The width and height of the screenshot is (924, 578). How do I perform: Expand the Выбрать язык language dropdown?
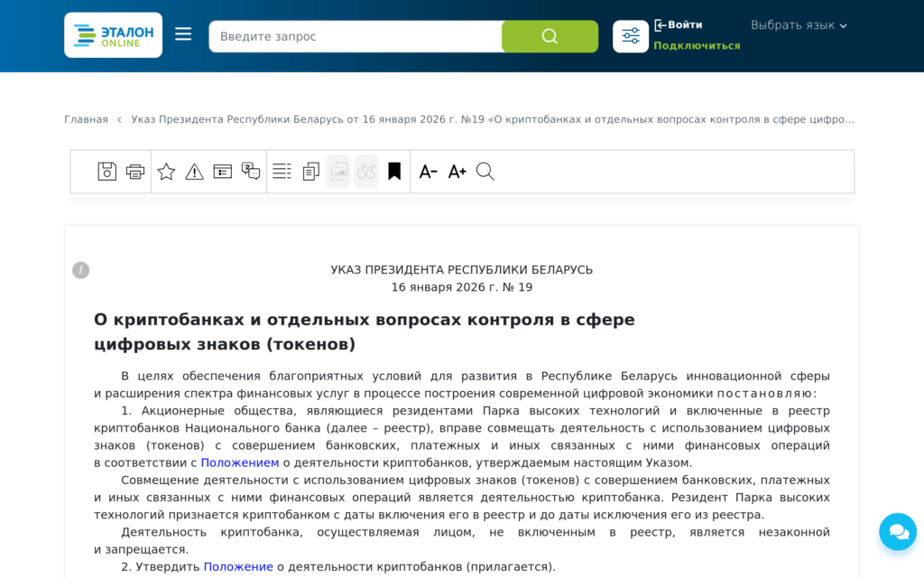point(799,25)
